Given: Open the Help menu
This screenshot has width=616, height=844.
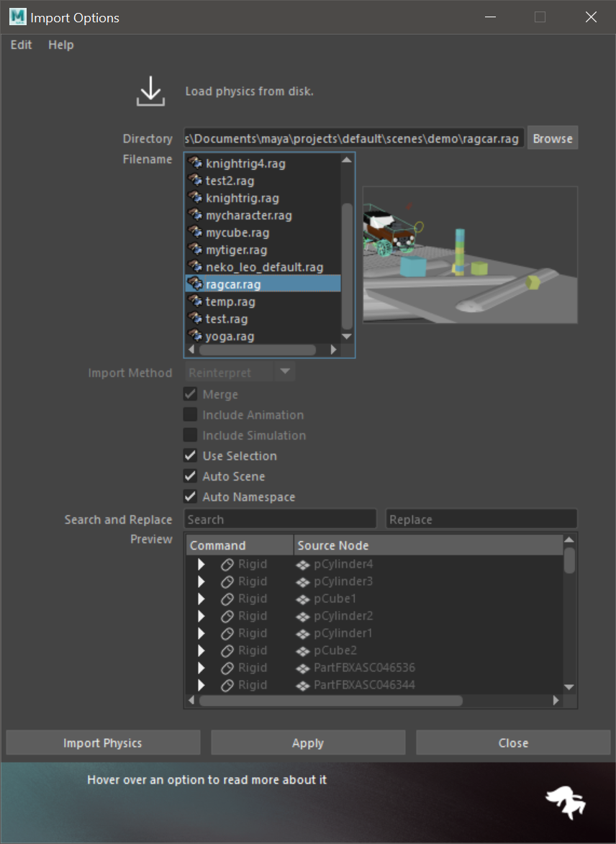Looking at the screenshot, I should 61,45.
